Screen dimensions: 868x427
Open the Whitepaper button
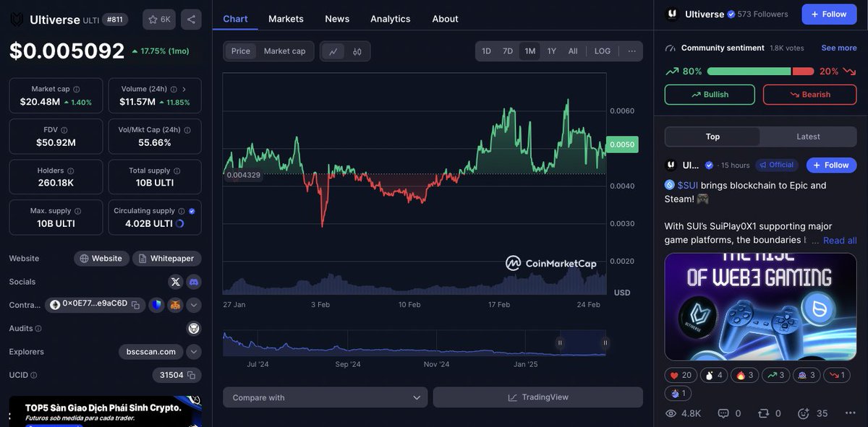[x=167, y=259]
